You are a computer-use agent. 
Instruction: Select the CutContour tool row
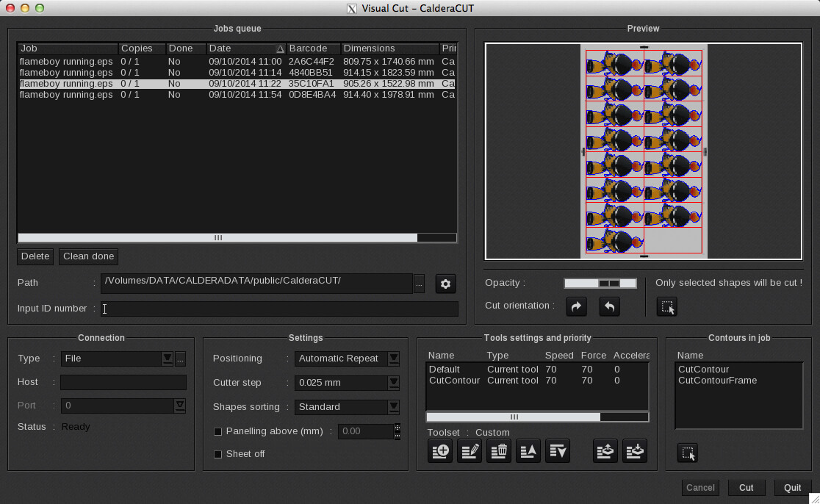click(538, 381)
